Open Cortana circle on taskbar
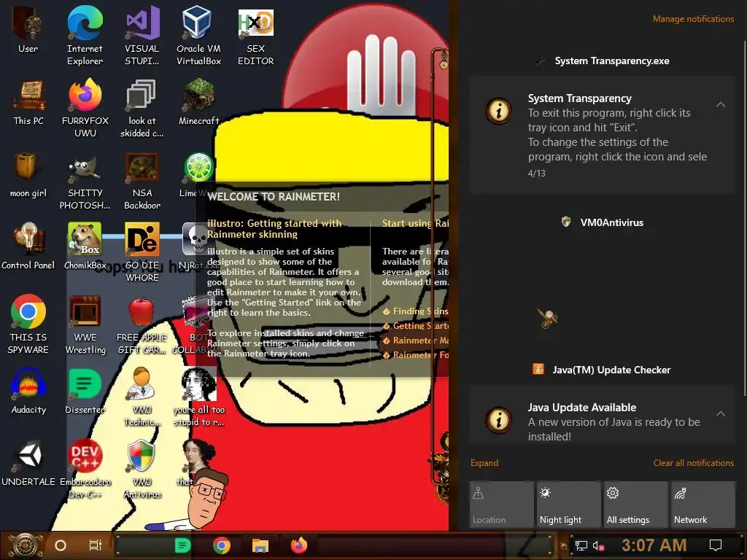The height and width of the screenshot is (560, 747). tap(61, 545)
